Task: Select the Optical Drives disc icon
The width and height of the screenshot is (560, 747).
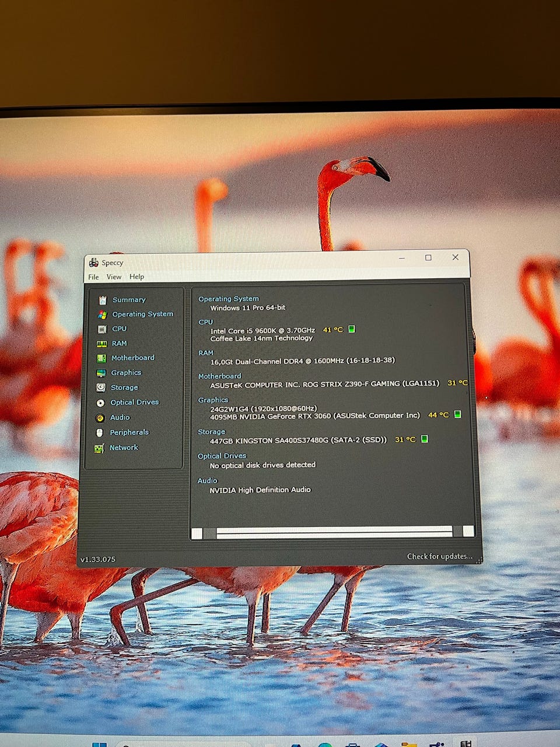Action: click(100, 403)
